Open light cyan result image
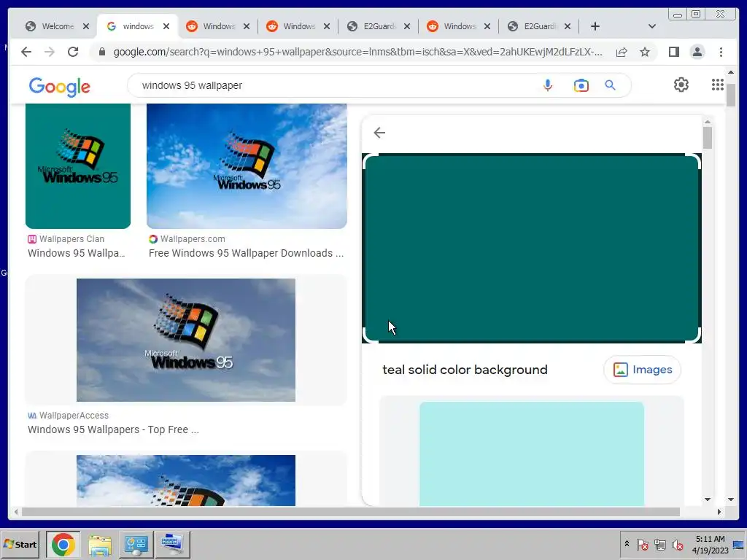The width and height of the screenshot is (747, 560). (532, 454)
